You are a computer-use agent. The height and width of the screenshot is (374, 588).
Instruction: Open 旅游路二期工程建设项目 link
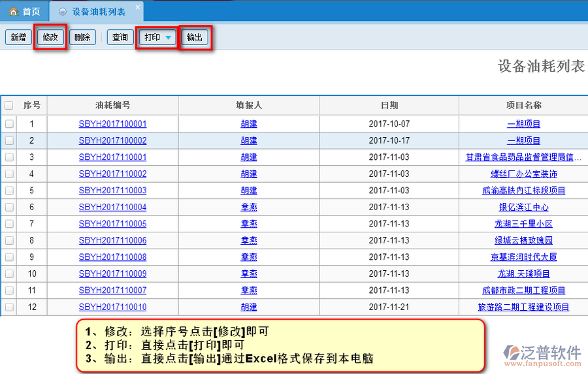pos(523,307)
